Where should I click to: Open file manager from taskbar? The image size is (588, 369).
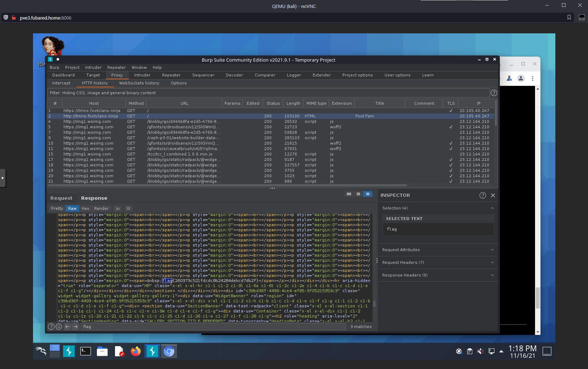tap(102, 351)
